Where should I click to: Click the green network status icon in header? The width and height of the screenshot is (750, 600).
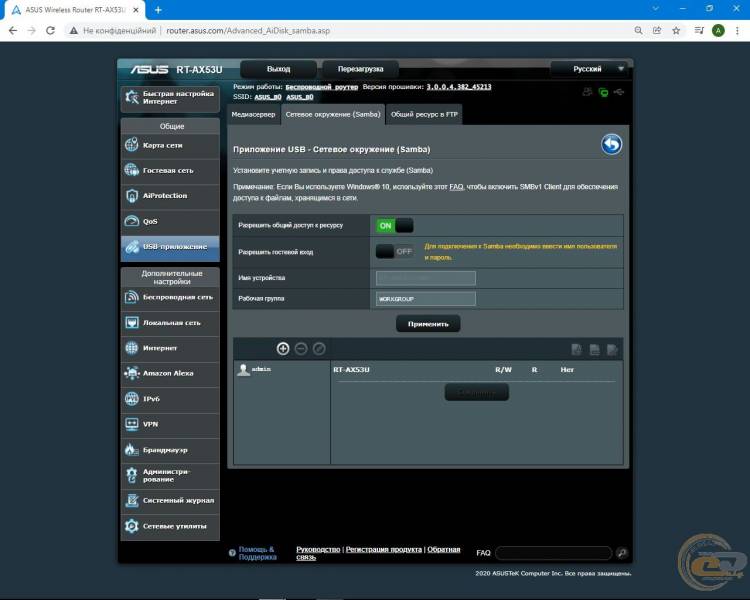(604, 92)
